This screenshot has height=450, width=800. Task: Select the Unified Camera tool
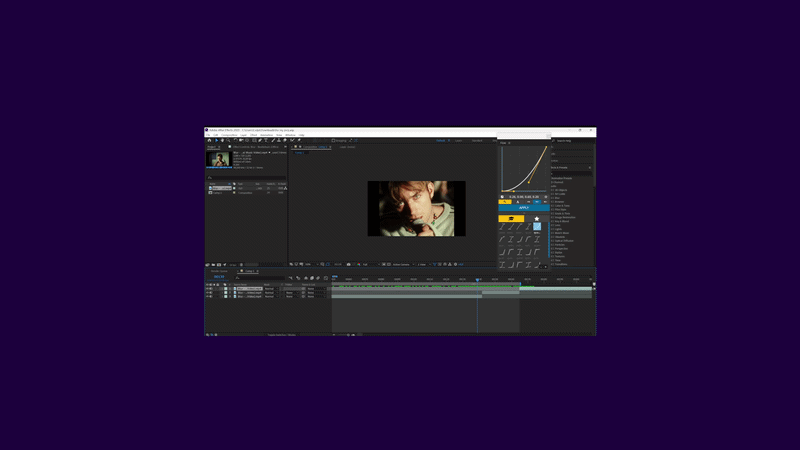pos(241,140)
